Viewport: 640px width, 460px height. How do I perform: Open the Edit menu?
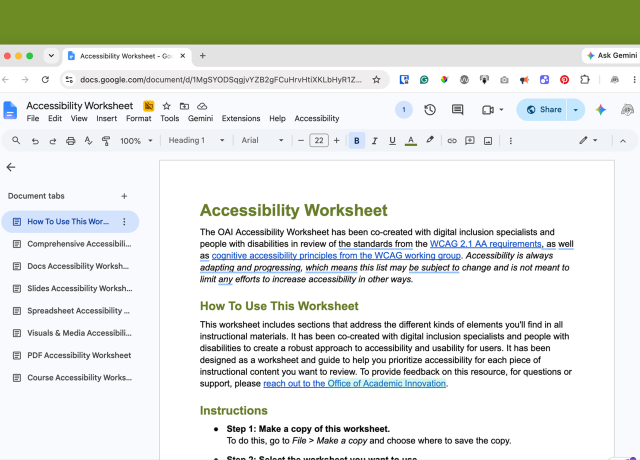[x=55, y=118]
